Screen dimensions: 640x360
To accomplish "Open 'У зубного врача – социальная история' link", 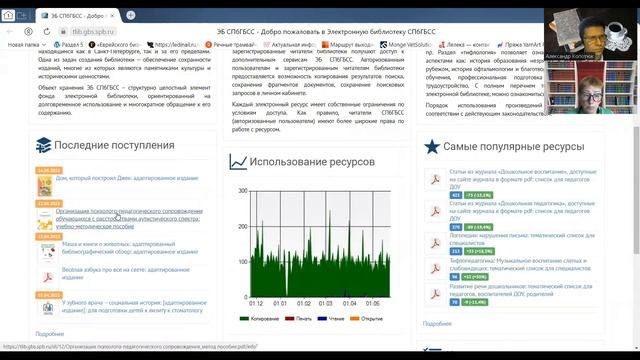I will [x=134, y=307].
